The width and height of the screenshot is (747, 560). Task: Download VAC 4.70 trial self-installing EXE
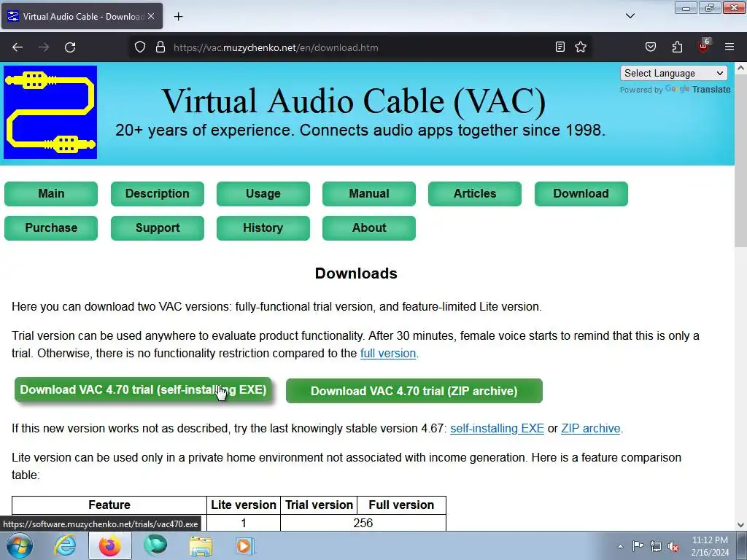(143, 389)
